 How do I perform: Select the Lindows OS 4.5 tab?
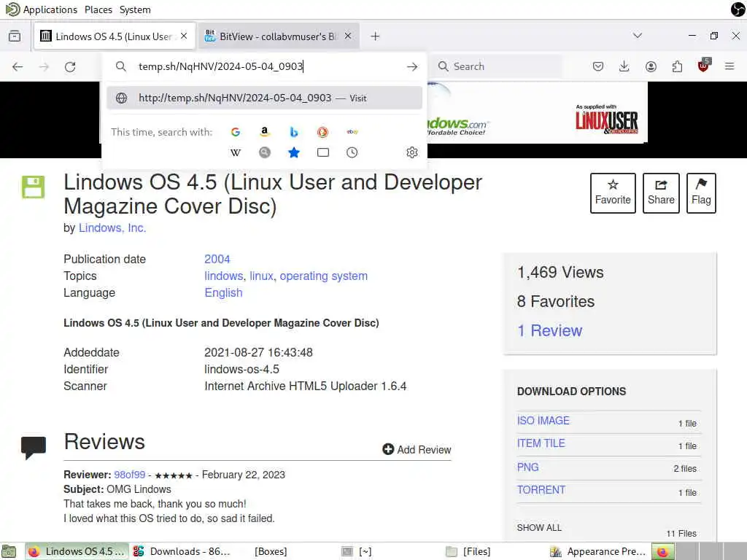coord(115,36)
